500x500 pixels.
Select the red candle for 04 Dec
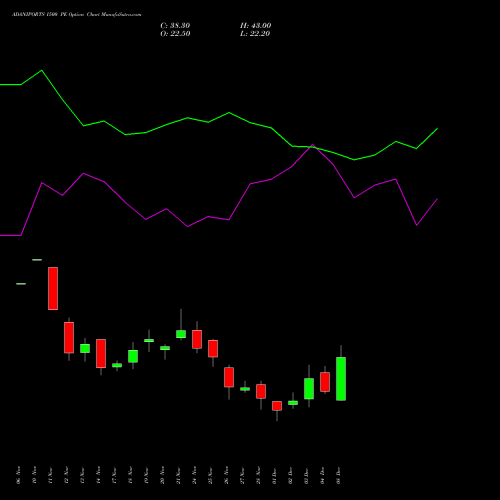tap(325, 382)
